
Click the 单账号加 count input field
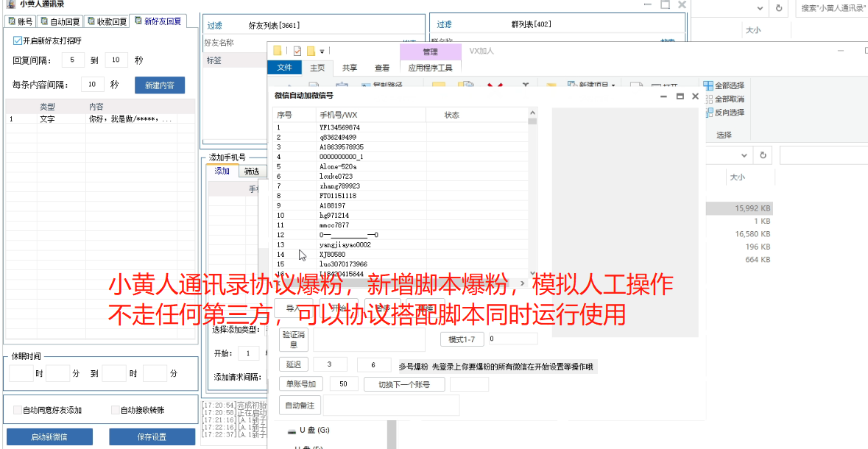[343, 384]
